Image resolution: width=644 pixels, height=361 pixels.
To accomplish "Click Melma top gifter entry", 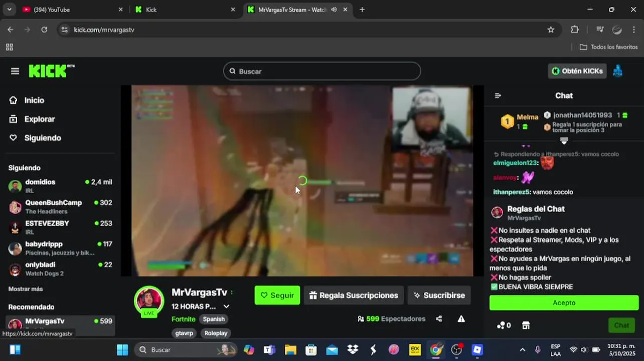I will [x=520, y=121].
